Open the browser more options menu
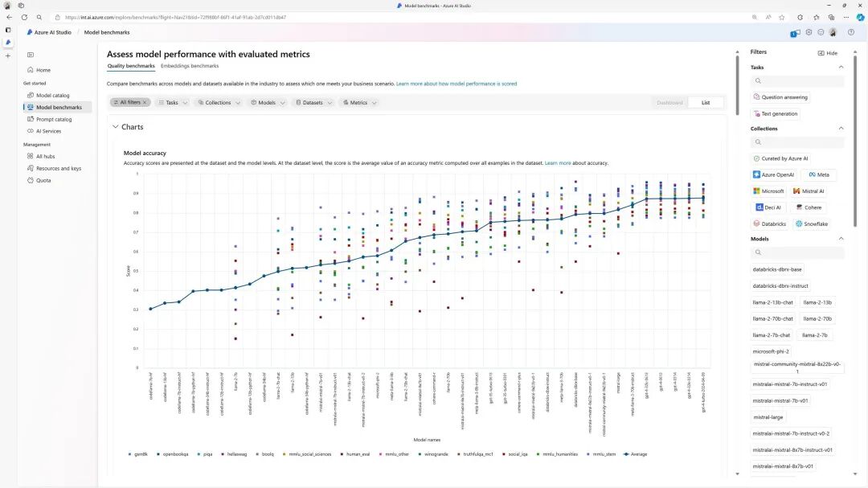868x488 pixels. (x=845, y=17)
